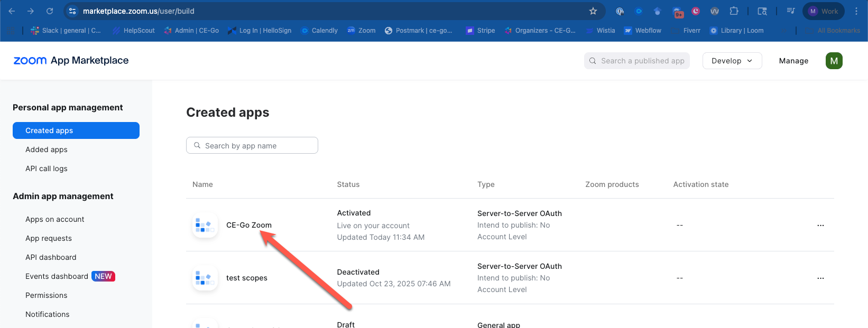Open the Slack general bookmark
Viewport: 868px width, 328px height.
point(66,31)
